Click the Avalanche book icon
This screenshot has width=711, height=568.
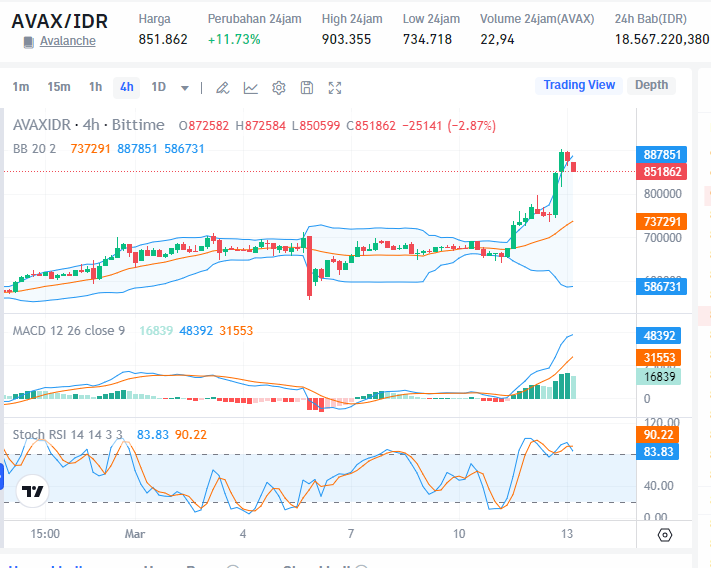tap(29, 42)
